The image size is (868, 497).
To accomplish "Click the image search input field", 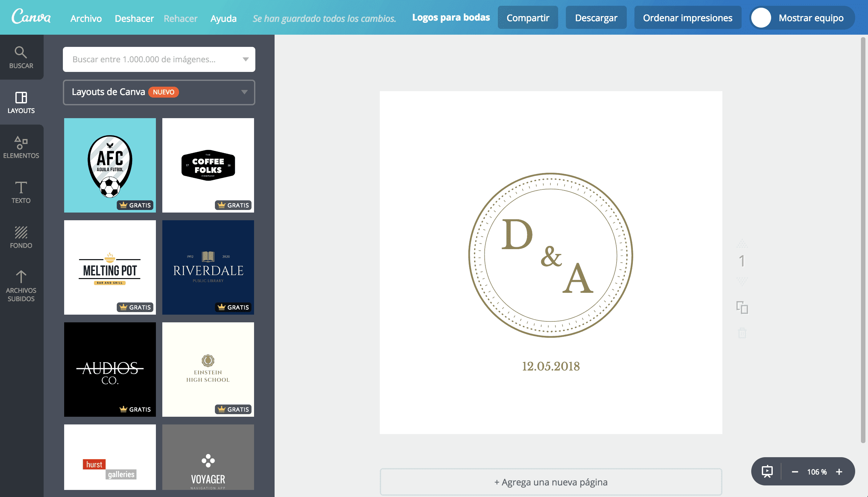I will (159, 59).
